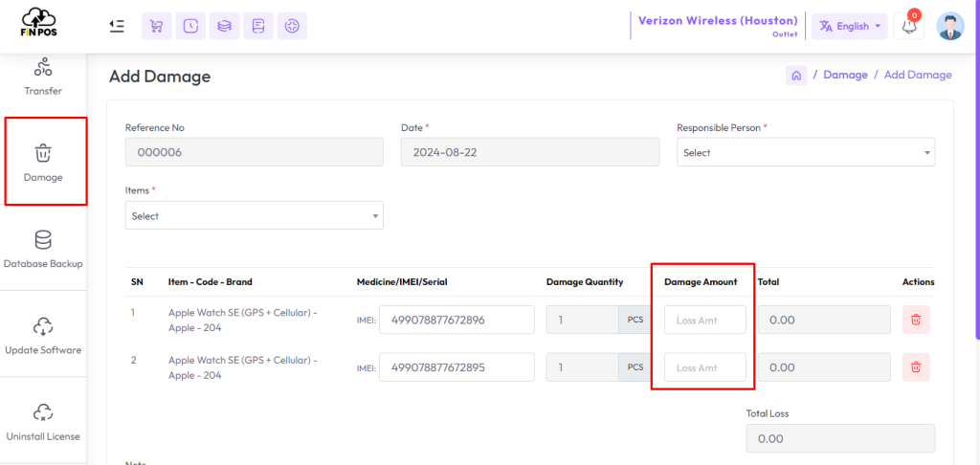Click the Damage Amount column header
Viewport: 980px width, 465px height.
tap(701, 282)
